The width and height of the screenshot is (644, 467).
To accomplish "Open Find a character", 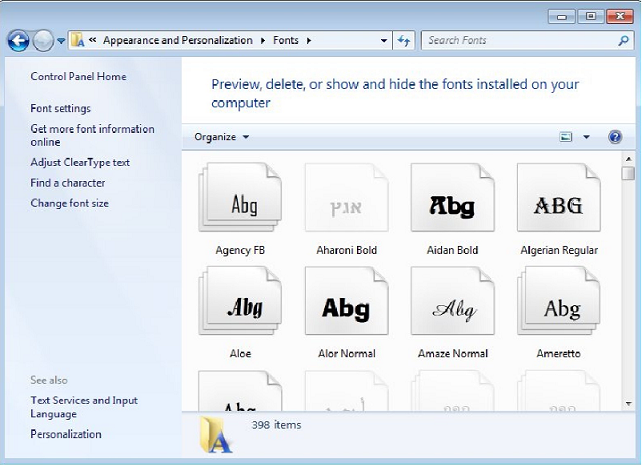I will [x=68, y=183].
